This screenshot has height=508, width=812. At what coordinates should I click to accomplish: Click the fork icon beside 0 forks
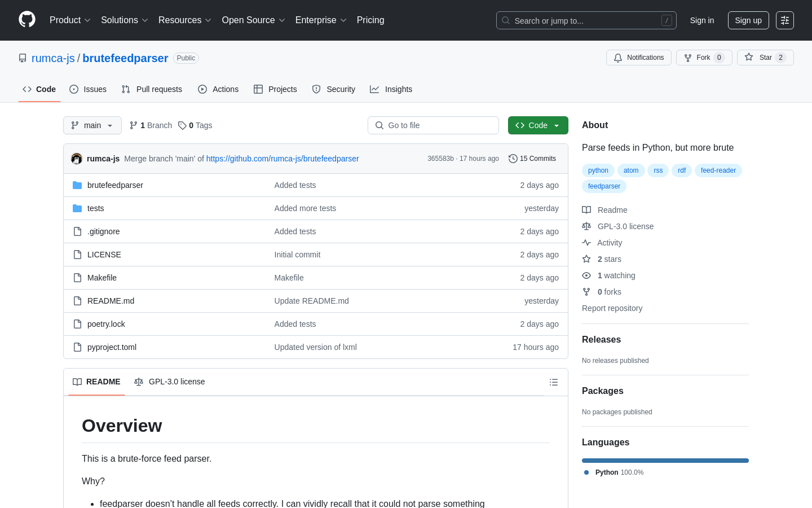(586, 292)
